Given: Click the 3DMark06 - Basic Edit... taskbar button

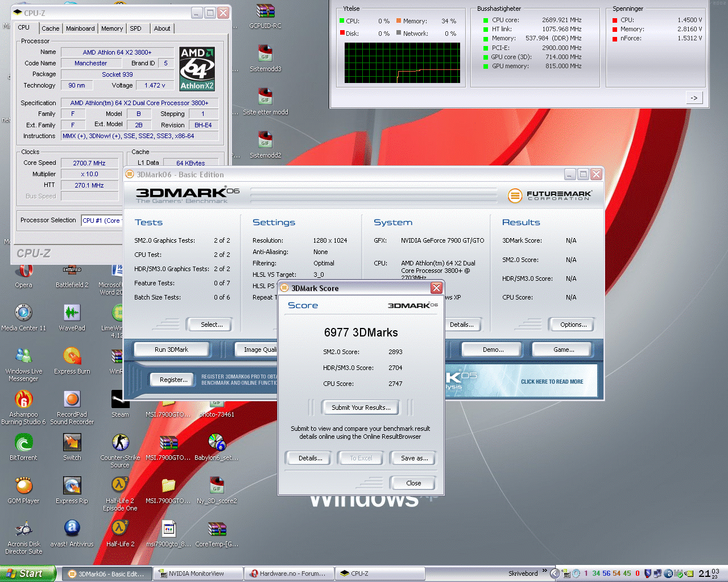Looking at the screenshot, I should tap(107, 574).
